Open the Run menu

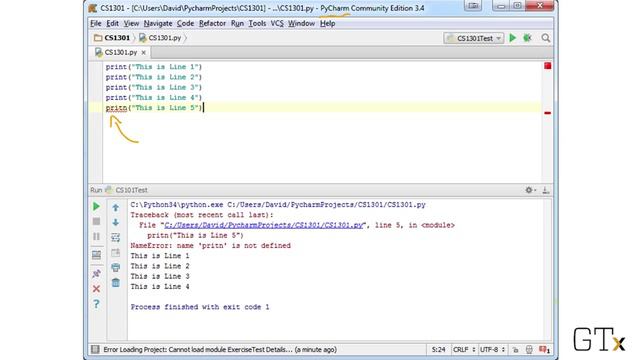tap(237, 23)
